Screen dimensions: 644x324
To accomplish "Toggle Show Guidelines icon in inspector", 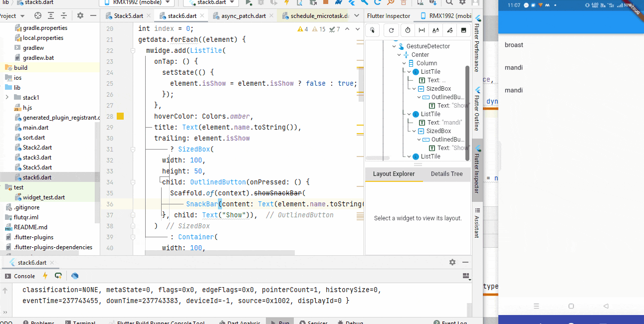I will (422, 30).
